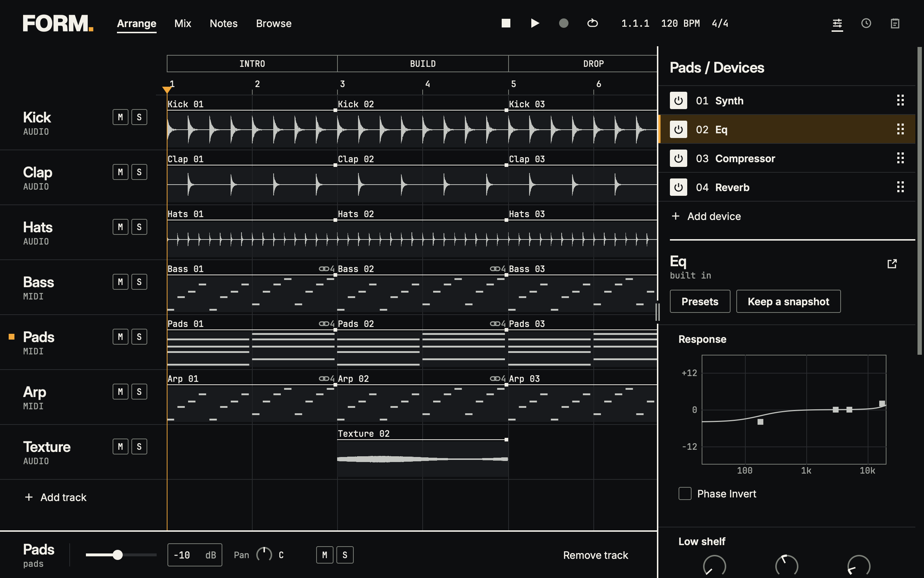Screen dimensions: 924x578
Task: Solo the Hats track
Action: pos(139,227)
